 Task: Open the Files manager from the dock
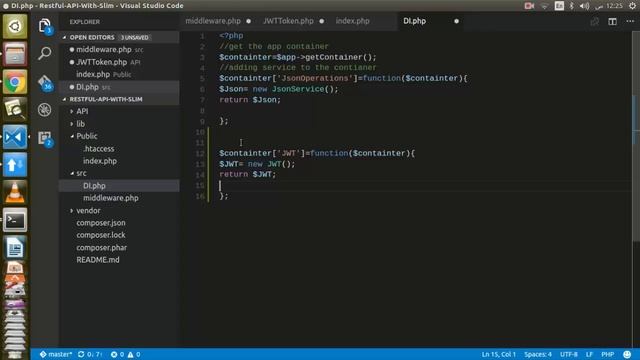(15, 53)
